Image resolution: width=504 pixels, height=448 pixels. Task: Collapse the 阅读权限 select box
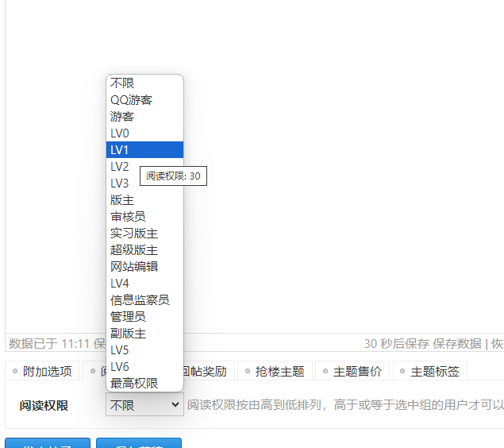(x=144, y=405)
